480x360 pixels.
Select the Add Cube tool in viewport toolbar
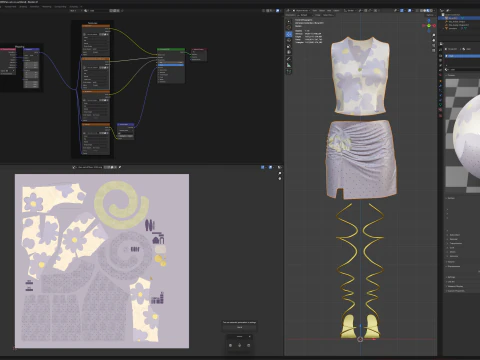289,71
